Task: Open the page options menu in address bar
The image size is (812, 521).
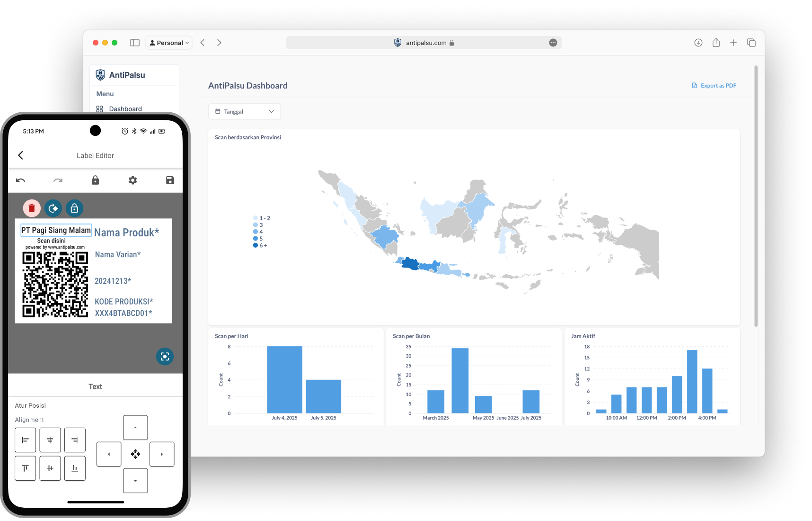Action: click(x=553, y=43)
